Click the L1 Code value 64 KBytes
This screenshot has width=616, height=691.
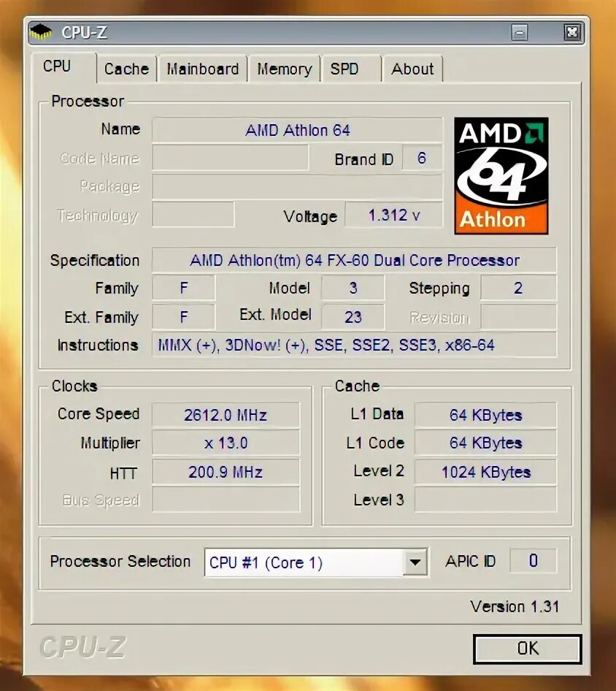pyautogui.click(x=485, y=443)
